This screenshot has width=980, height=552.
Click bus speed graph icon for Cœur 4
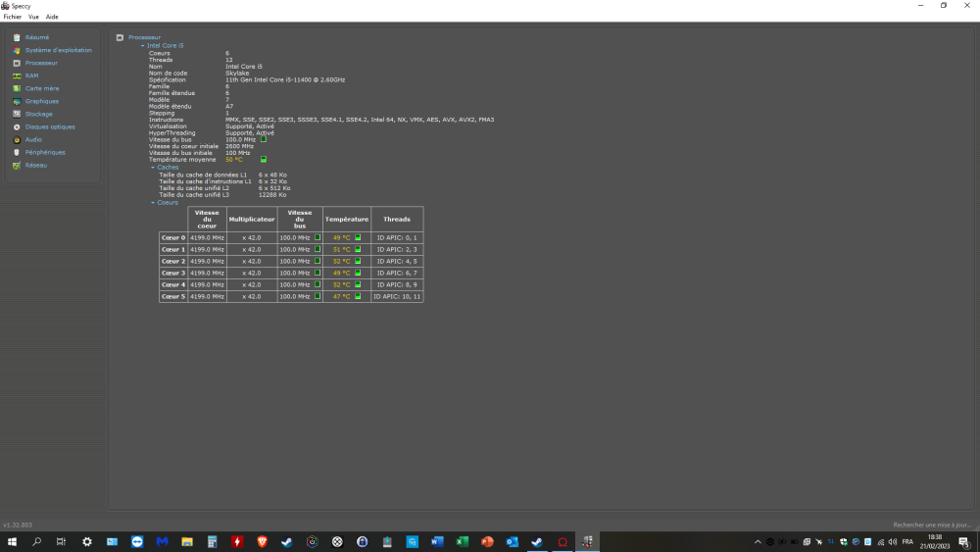pos(317,284)
